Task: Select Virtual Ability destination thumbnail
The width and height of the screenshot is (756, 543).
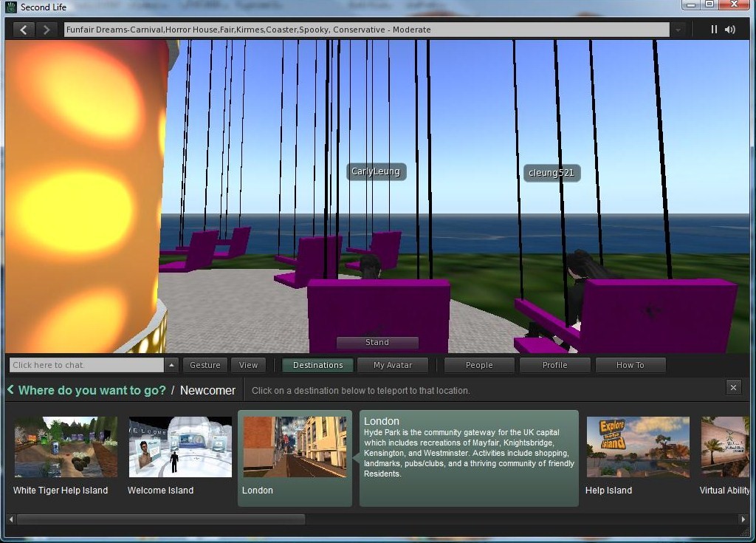Action: coord(725,447)
